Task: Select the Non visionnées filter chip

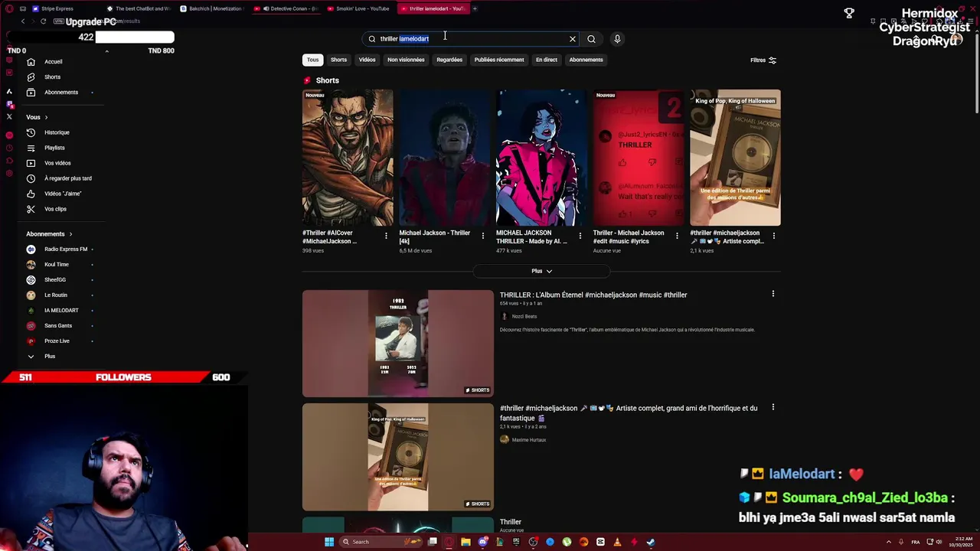Action: pyautogui.click(x=406, y=60)
